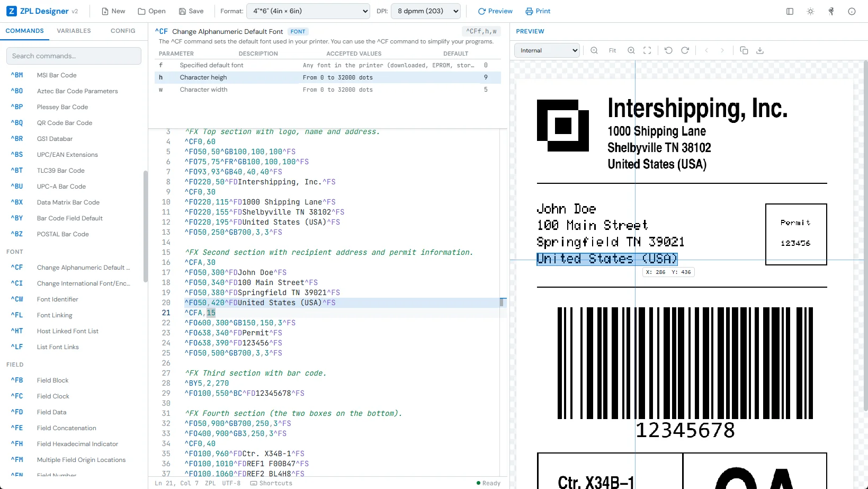Open the label Format dropdown
Image resolution: width=868 pixels, height=489 pixels.
[308, 11]
